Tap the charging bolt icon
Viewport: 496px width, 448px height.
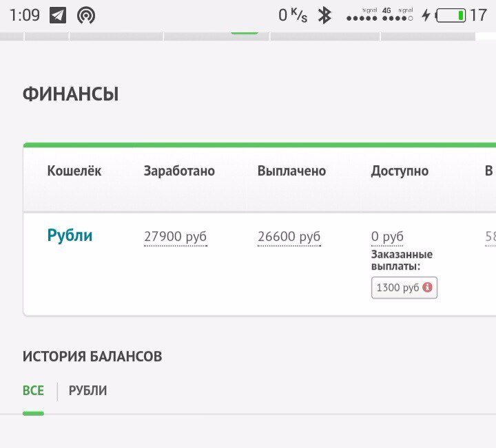(x=426, y=15)
